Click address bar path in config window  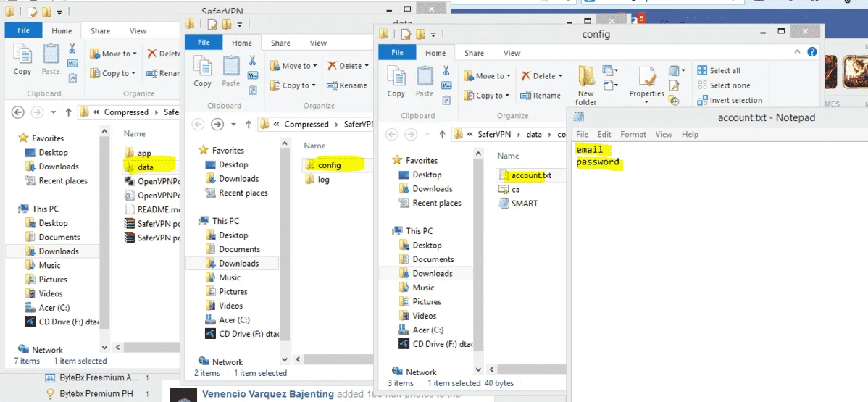(509, 134)
